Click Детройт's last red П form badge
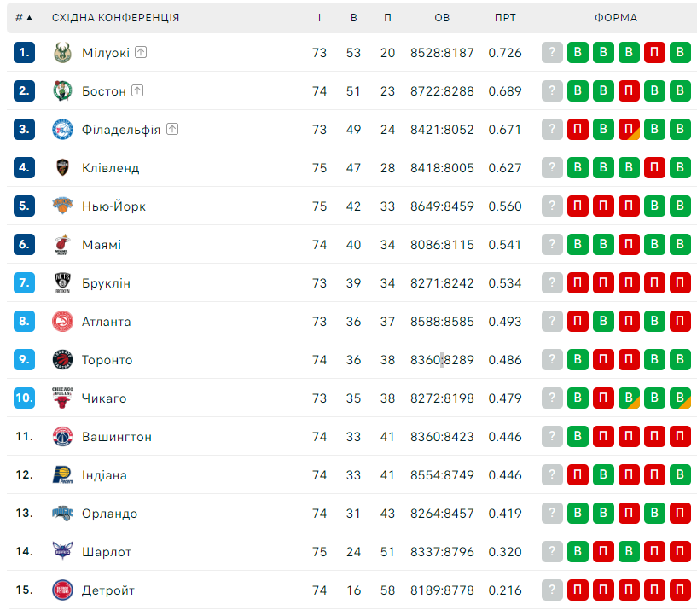Viewport: 697px width, 616px height. (x=680, y=590)
